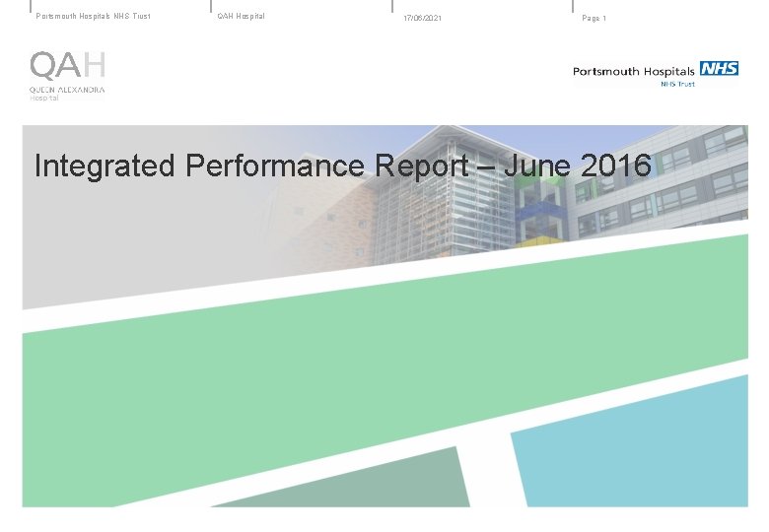Image resolution: width=769 pixels, height=532 pixels.
Task: Click 'NHS Trust' text under NHS logo
Action: pos(677,85)
